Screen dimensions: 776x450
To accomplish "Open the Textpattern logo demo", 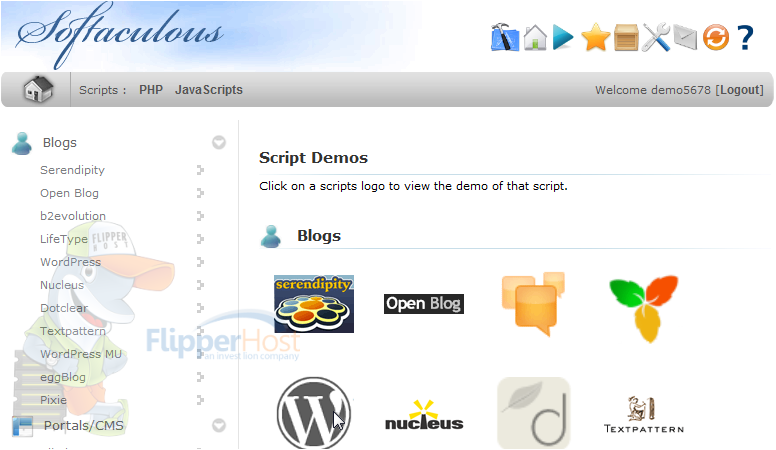I will [644, 415].
